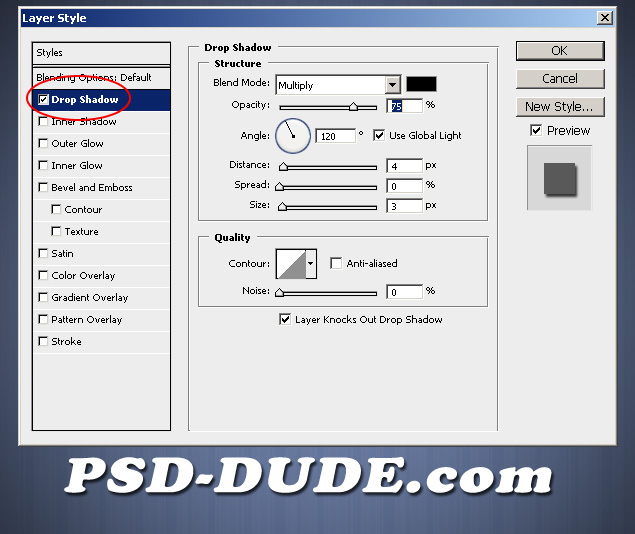Image resolution: width=635 pixels, height=534 pixels.
Task: Enable the Bevel and Emboss checkbox
Action: [43, 187]
